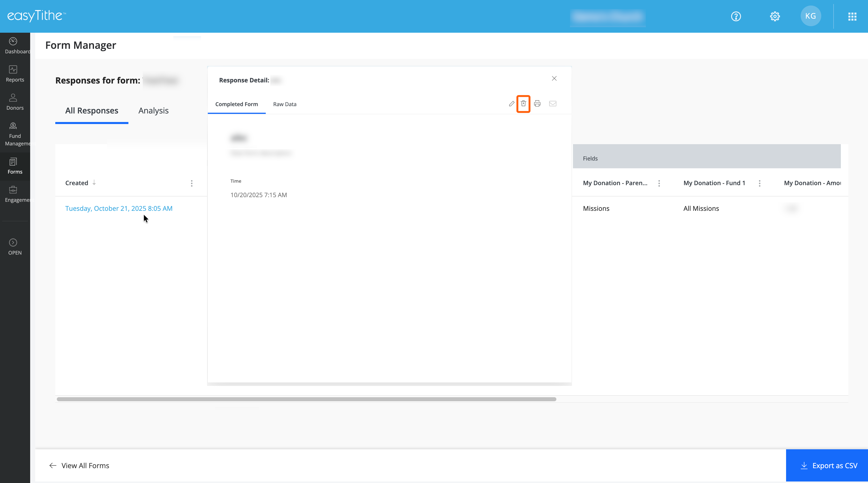Viewport: 868px width, 483px height.
Task: Open Tuesday, October 21, 2025 response link
Action: coord(119,209)
